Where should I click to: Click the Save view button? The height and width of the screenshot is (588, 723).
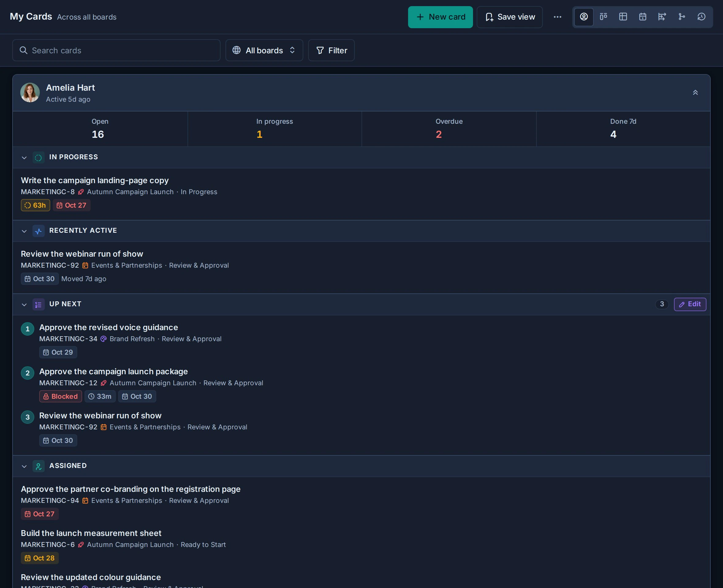pyautogui.click(x=509, y=17)
